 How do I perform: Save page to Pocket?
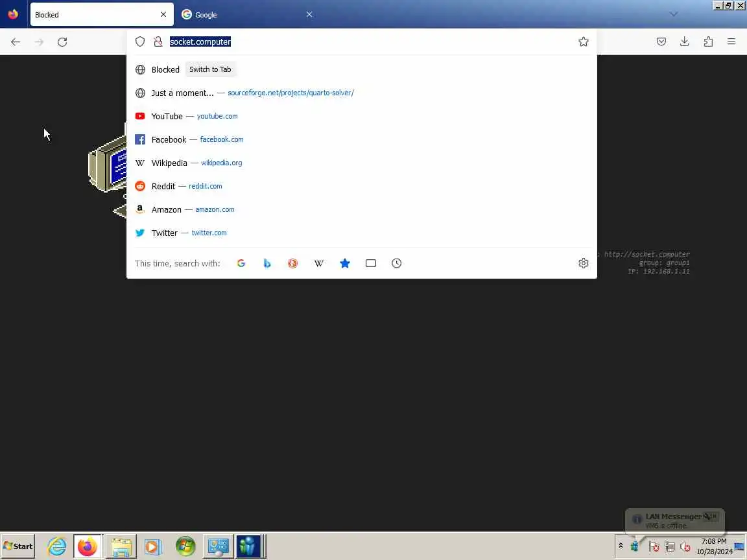click(x=661, y=41)
